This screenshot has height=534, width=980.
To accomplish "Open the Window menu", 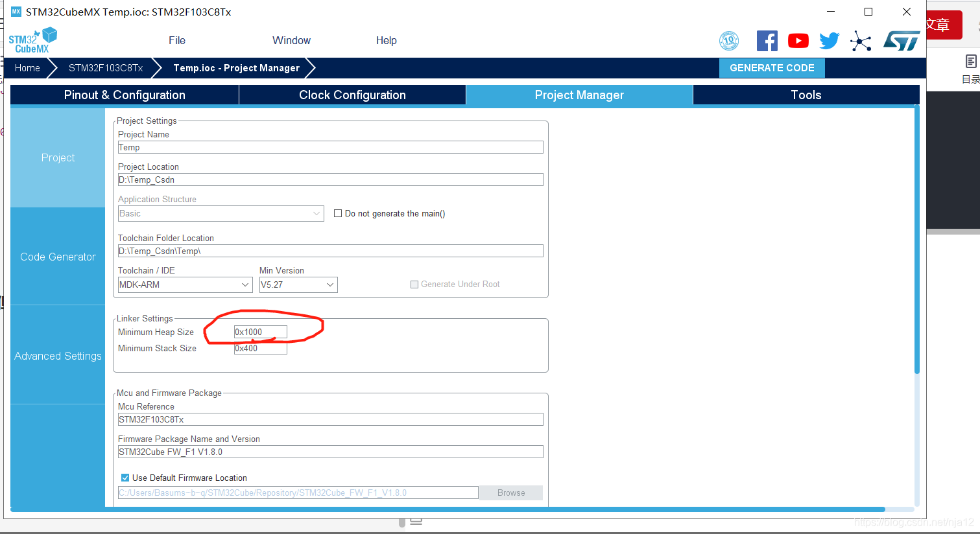I will (291, 40).
